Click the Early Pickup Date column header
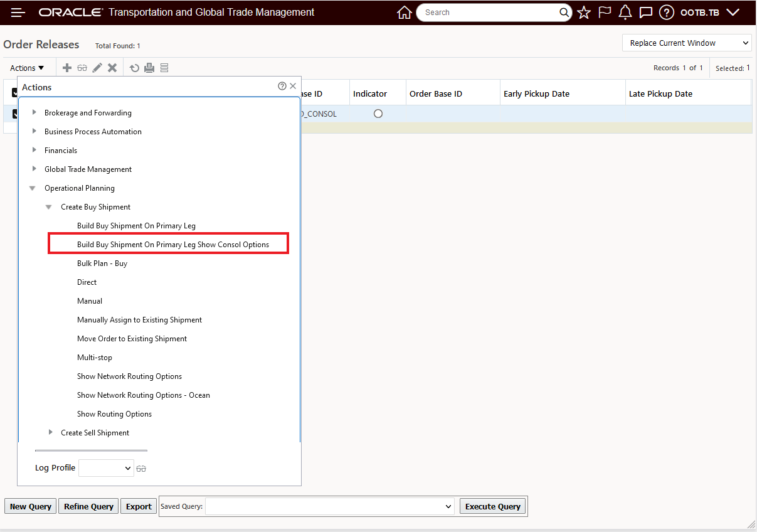Viewport: 757px width, 532px height. click(536, 93)
